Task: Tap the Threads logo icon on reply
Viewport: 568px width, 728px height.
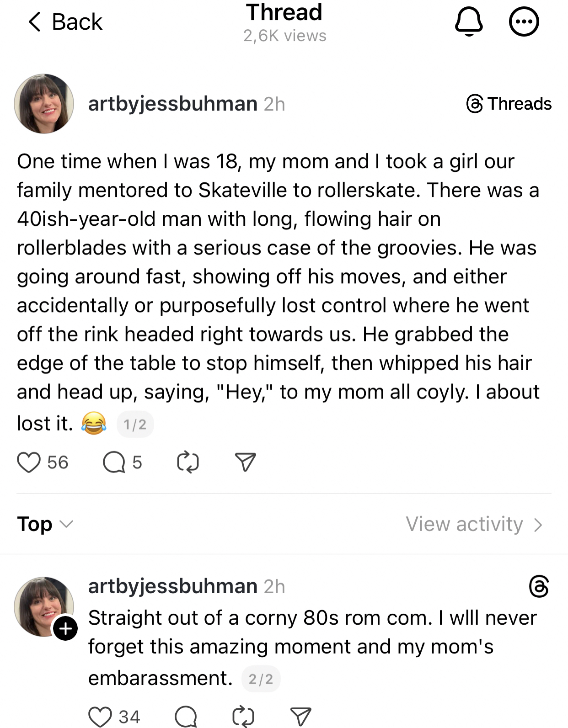Action: (x=539, y=586)
